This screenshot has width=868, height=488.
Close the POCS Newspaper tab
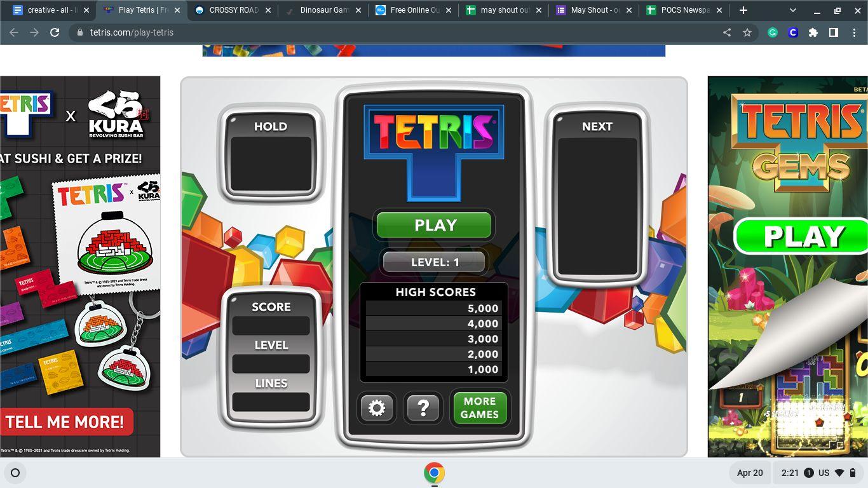[x=720, y=10]
